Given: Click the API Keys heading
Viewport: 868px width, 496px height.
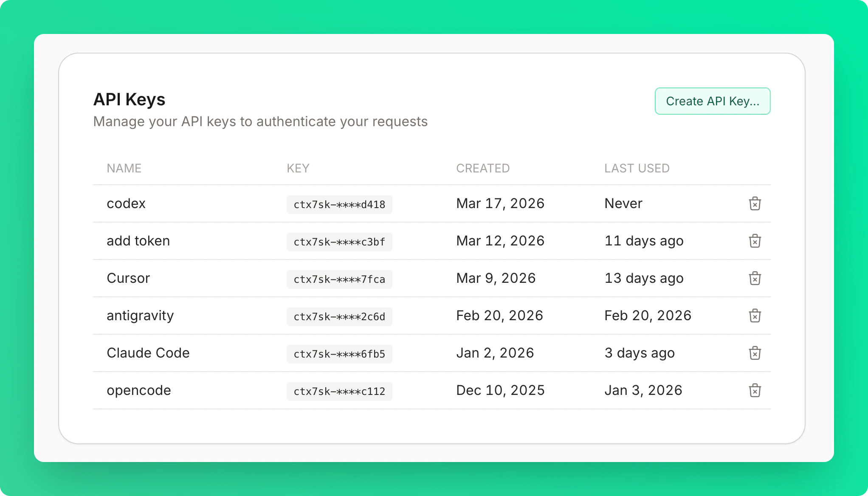Looking at the screenshot, I should pos(129,99).
